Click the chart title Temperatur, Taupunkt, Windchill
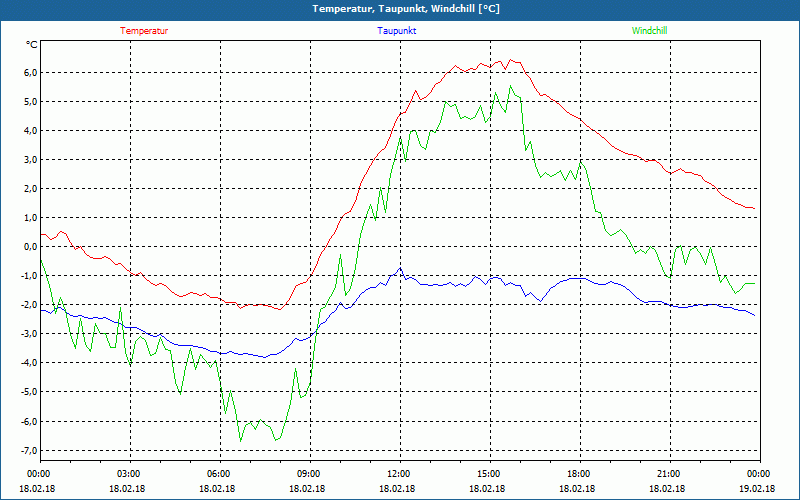This screenshot has height=500, width=800. pos(399,9)
